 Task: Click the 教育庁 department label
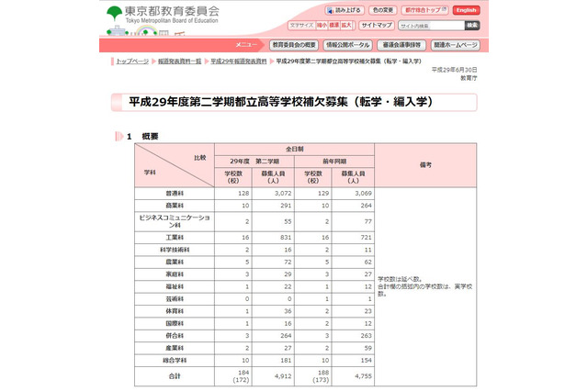(x=469, y=78)
